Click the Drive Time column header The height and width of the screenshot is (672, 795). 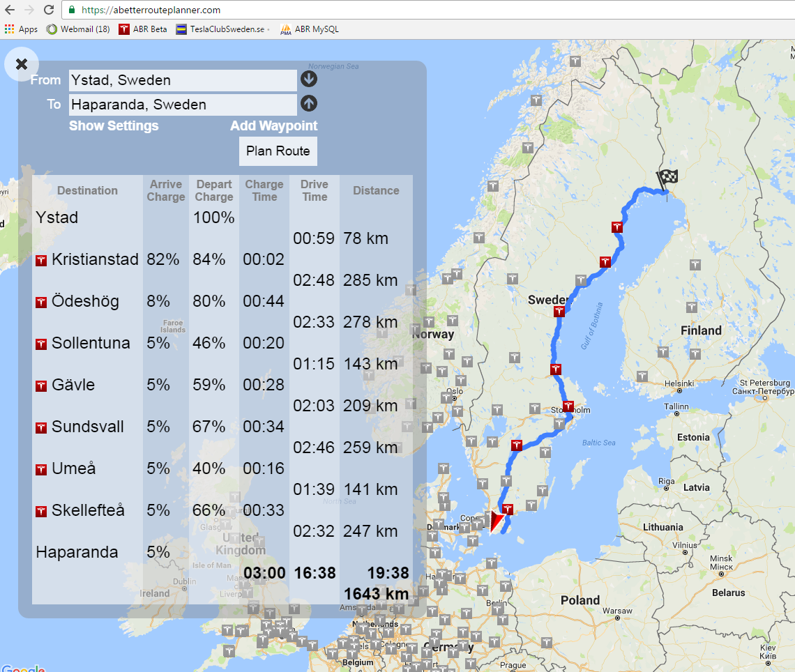click(x=315, y=190)
